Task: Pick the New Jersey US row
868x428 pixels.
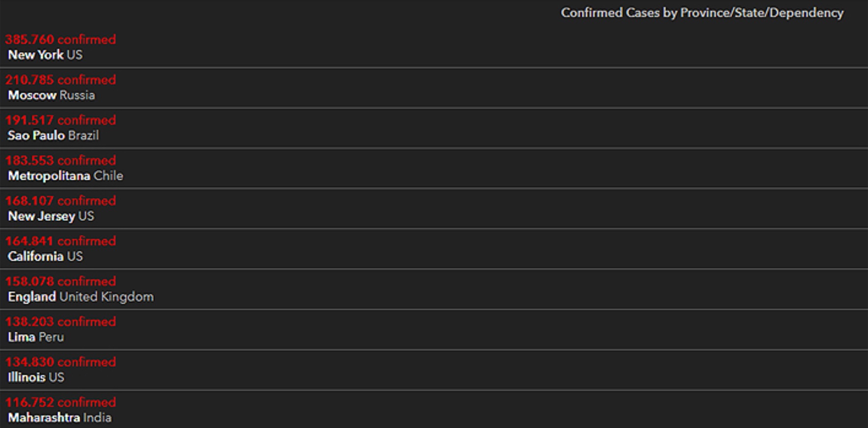Action: pos(50,216)
